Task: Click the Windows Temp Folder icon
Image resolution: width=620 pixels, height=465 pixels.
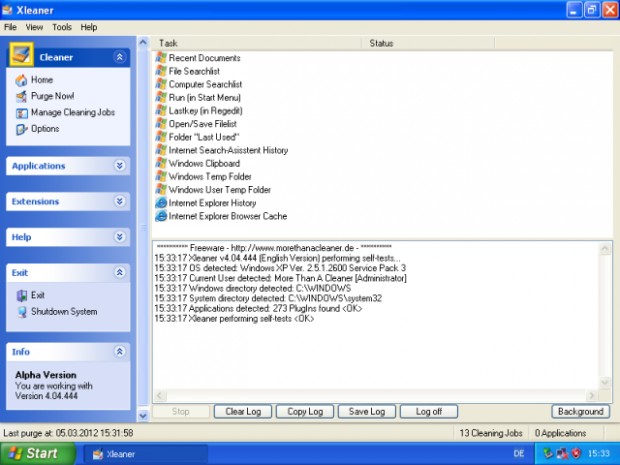Action: coord(161,176)
